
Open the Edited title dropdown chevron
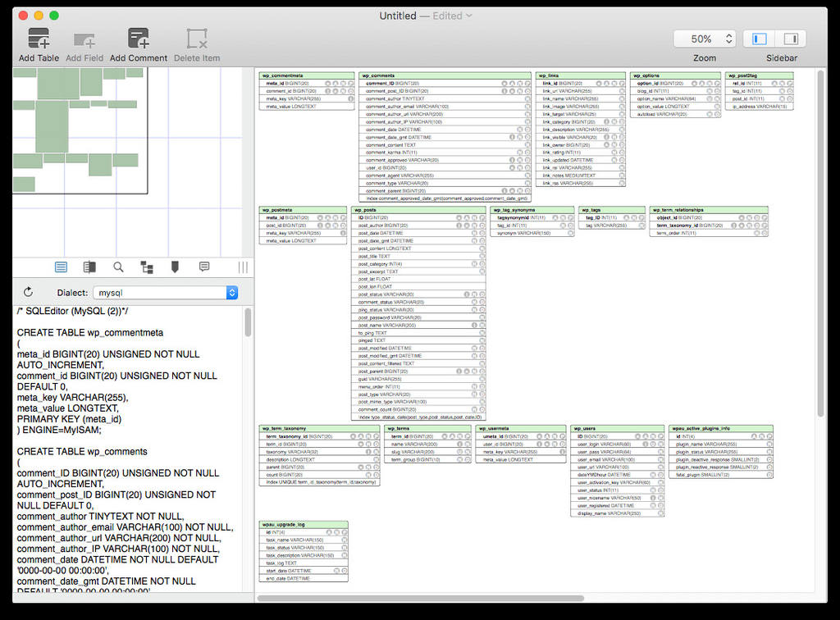[x=469, y=16]
